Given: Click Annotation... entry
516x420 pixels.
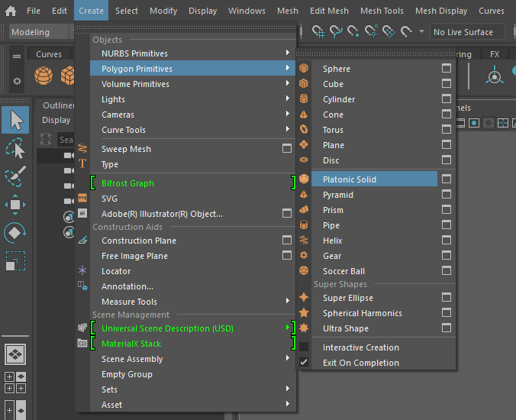Looking at the screenshot, I should tap(194, 286).
